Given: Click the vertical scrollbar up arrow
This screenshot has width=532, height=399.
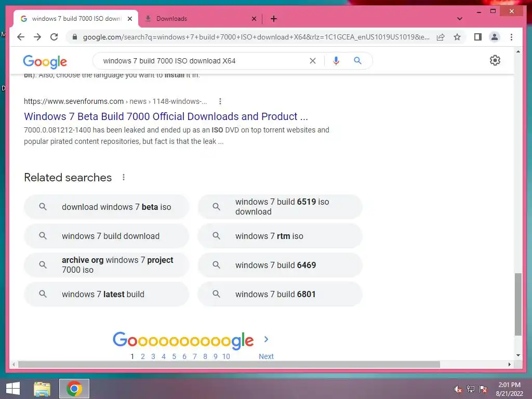Looking at the screenshot, I should click(518, 51).
